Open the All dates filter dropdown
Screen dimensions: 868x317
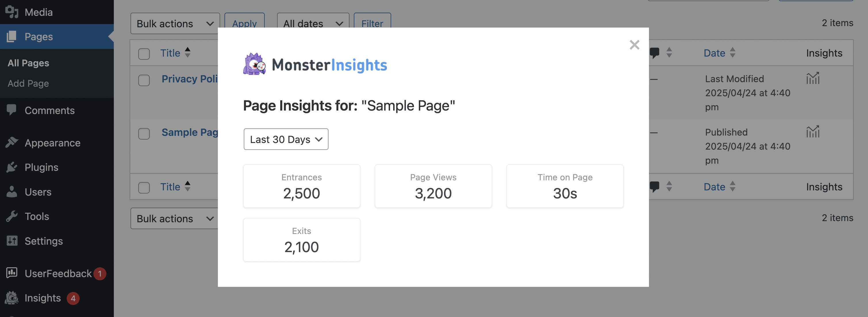(313, 24)
